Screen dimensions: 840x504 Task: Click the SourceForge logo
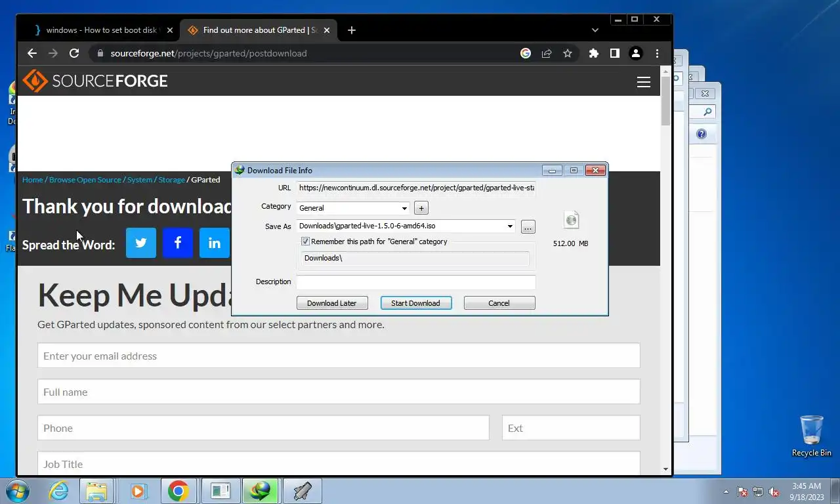pos(95,81)
